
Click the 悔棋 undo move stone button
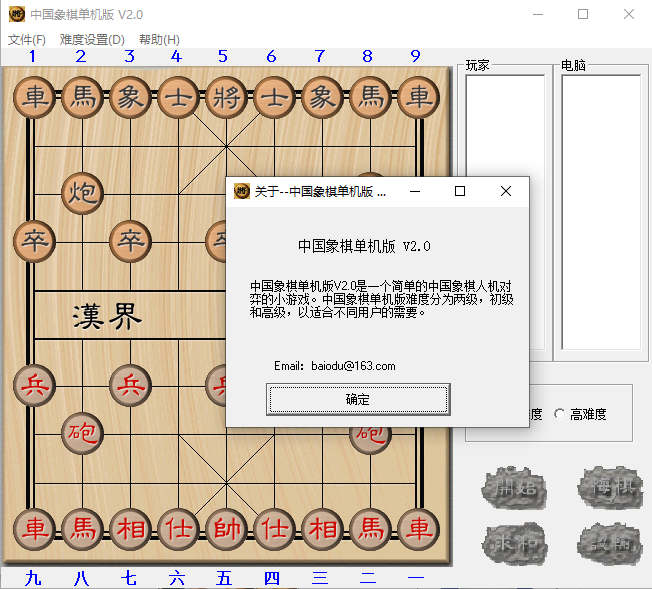click(x=608, y=488)
